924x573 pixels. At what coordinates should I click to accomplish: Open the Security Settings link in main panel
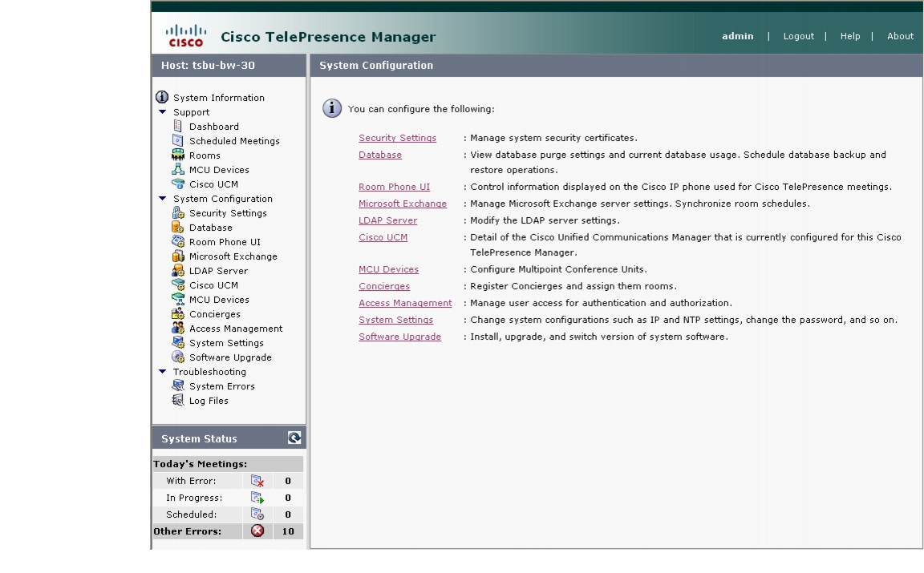[397, 138]
